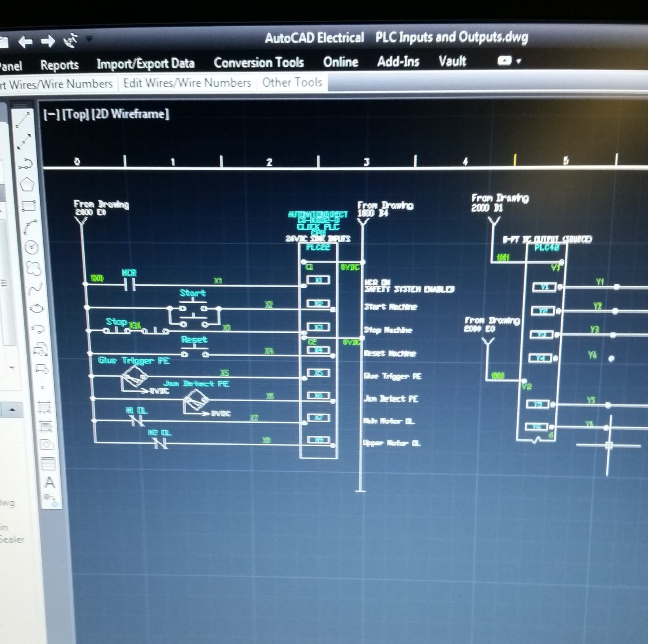The height and width of the screenshot is (644, 648).
Task: Select the Spline curve tool
Action: (35, 289)
